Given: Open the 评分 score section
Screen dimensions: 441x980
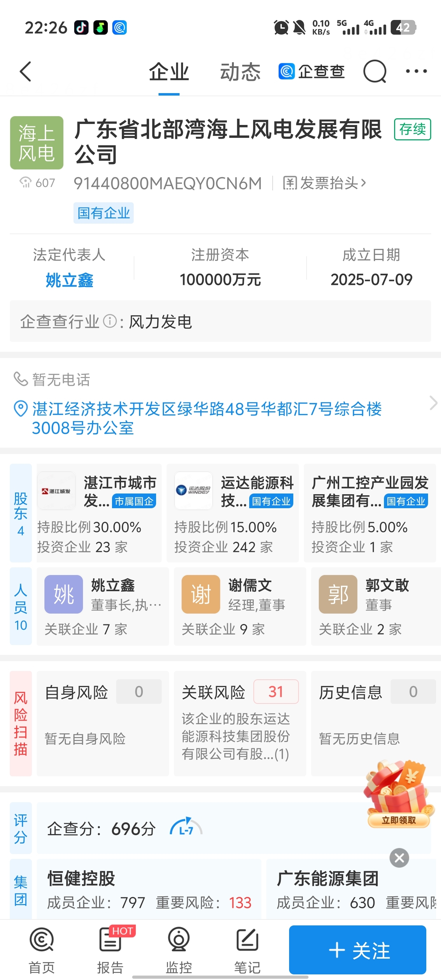Looking at the screenshot, I should [x=21, y=828].
